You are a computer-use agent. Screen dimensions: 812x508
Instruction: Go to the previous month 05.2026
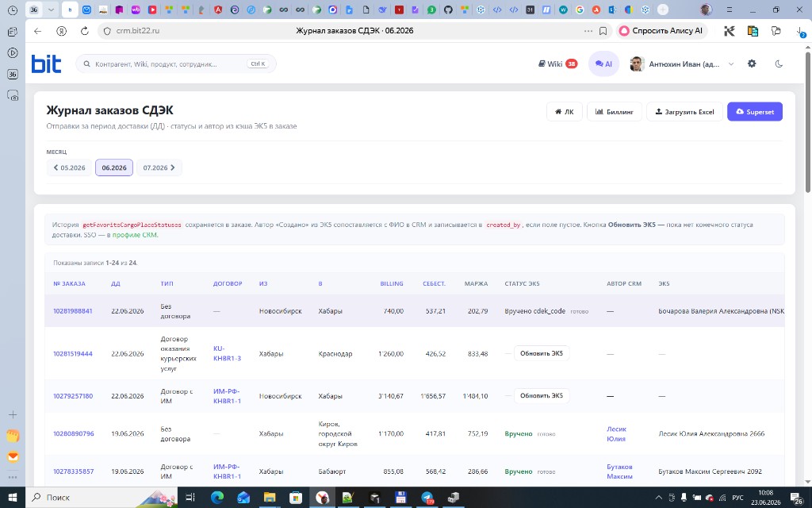click(x=69, y=167)
